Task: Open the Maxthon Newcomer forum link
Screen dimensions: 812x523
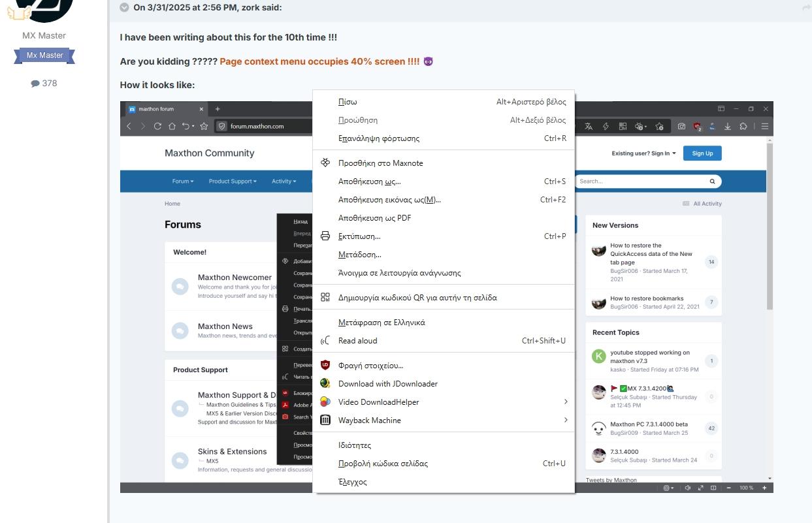Action: click(x=235, y=277)
